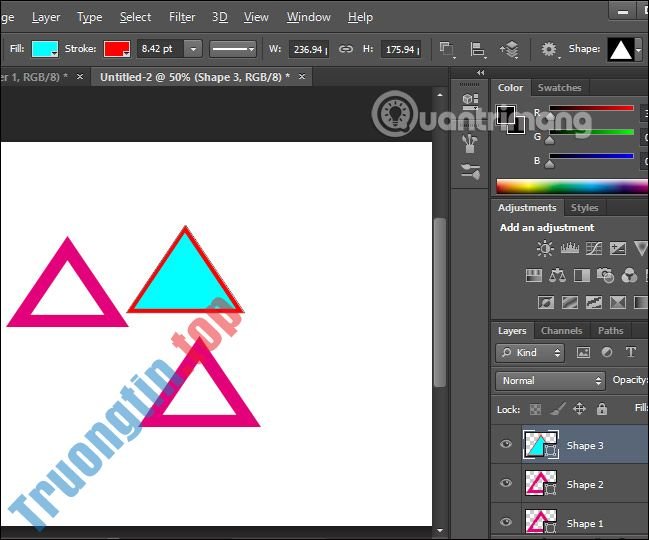Viewport: 649px width, 540px height.
Task: Toggle lock transparent pixels
Action: point(535,409)
